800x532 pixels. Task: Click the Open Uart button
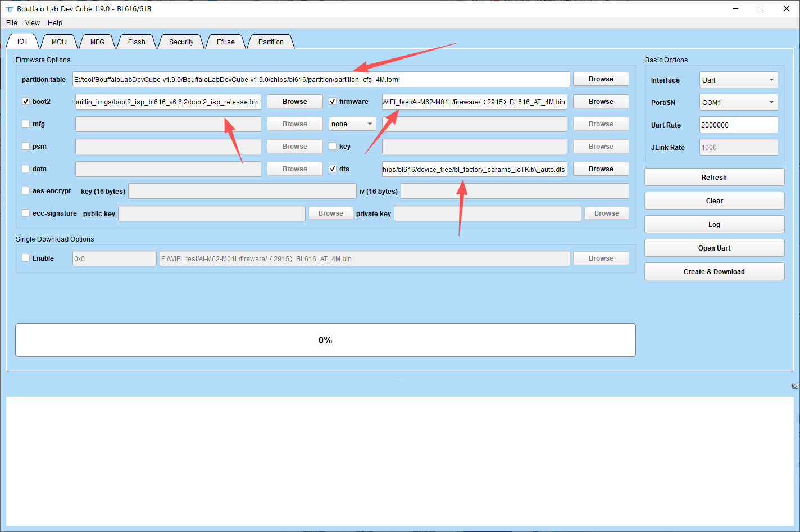click(x=714, y=248)
